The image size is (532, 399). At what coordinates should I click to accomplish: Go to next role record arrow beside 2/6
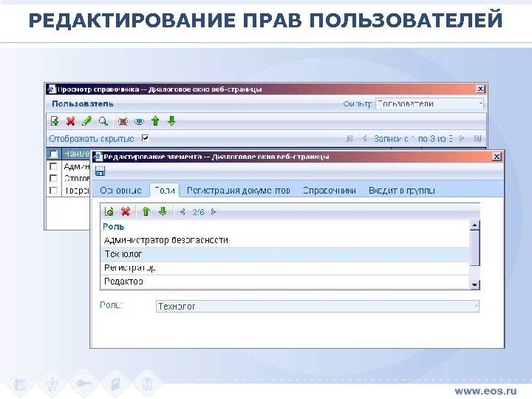click(213, 212)
